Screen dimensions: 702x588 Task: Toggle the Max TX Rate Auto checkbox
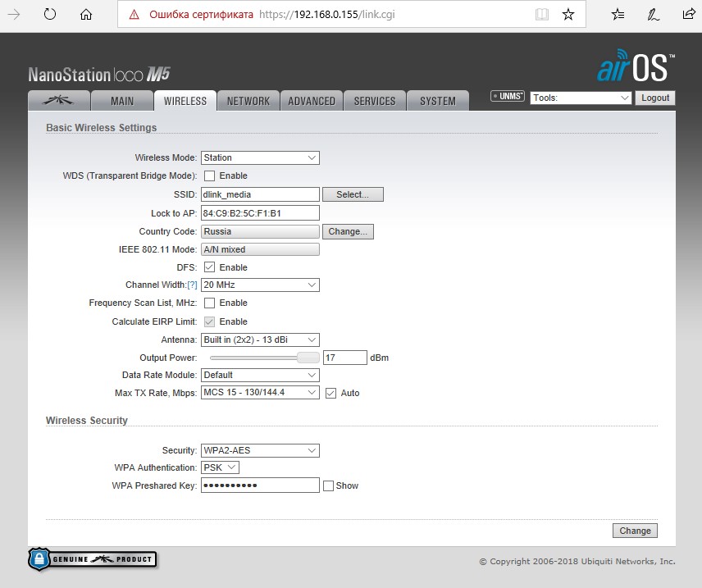pyautogui.click(x=330, y=393)
